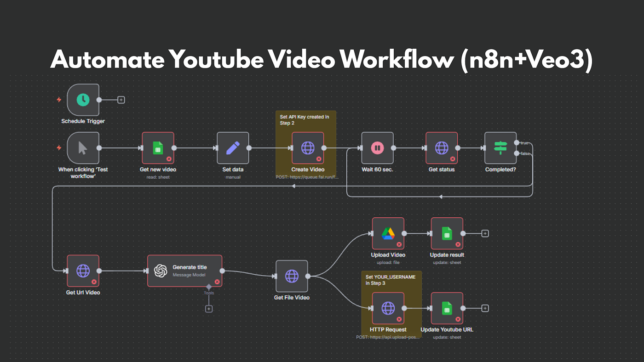Click the Create Video HTTP node
Image resolution: width=644 pixels, height=362 pixels.
307,148
